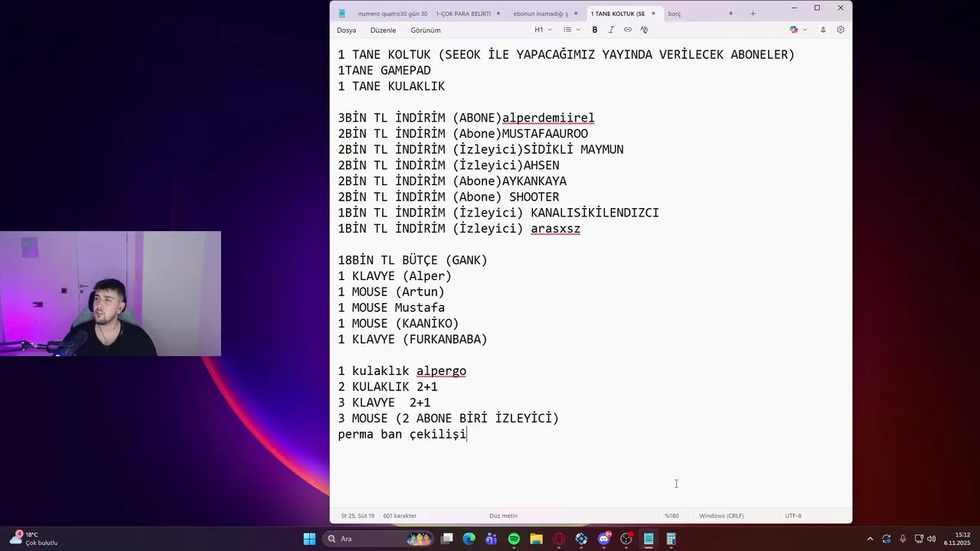Open the 15:12 clock and date
Screen dimensions: 980x551
(x=957, y=539)
